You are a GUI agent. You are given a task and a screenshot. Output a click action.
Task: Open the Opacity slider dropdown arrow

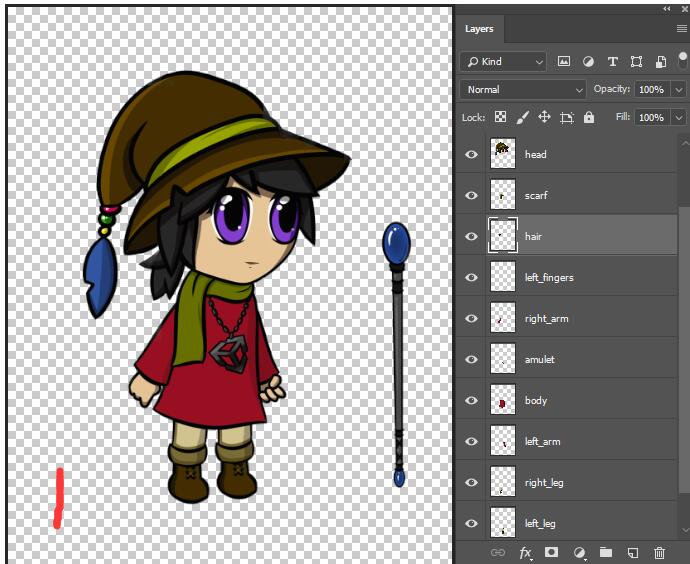pyautogui.click(x=679, y=90)
